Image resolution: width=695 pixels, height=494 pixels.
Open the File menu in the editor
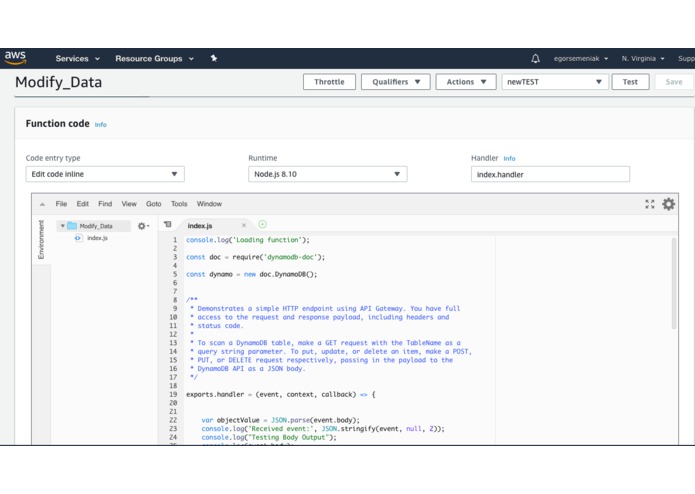click(61, 204)
